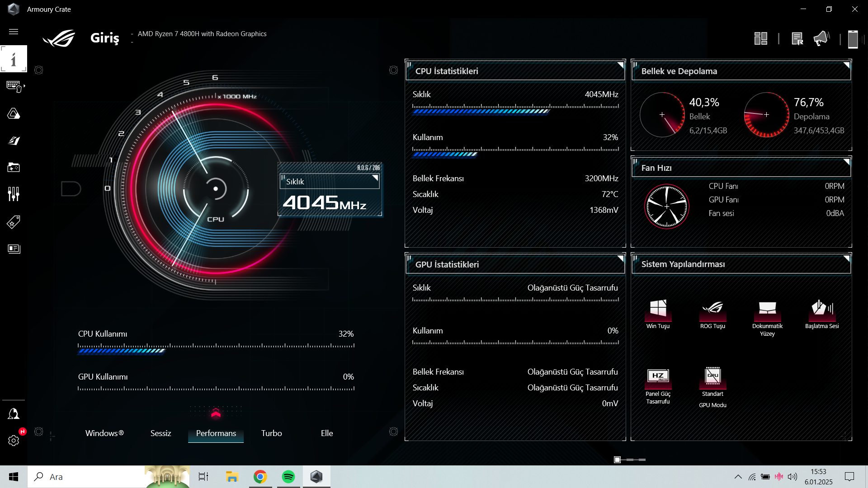Click the Giriş page title
The height and width of the screenshot is (488, 868).
tap(104, 38)
